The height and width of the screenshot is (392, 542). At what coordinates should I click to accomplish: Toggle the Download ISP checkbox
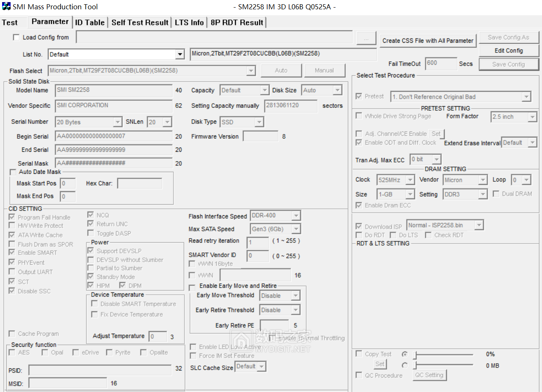[x=359, y=227]
